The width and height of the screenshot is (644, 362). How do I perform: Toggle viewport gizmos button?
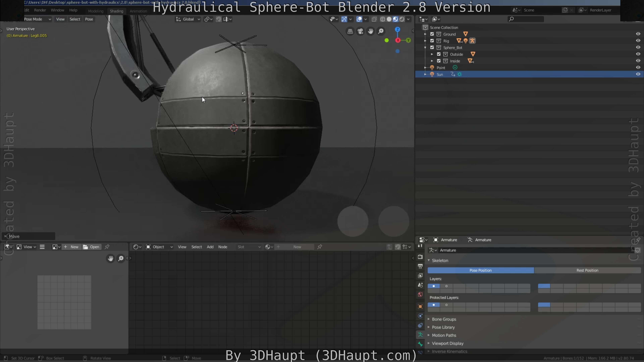point(344,19)
